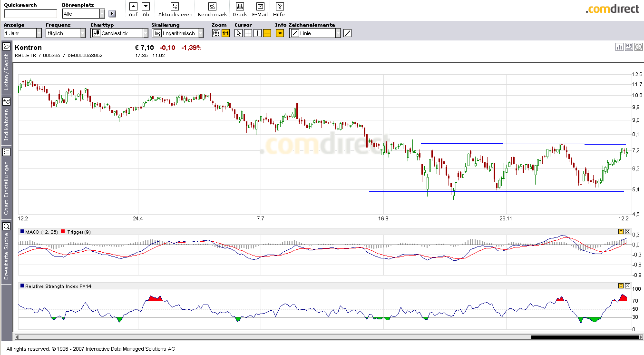Reset zoom with the 1:1 button

point(225,33)
